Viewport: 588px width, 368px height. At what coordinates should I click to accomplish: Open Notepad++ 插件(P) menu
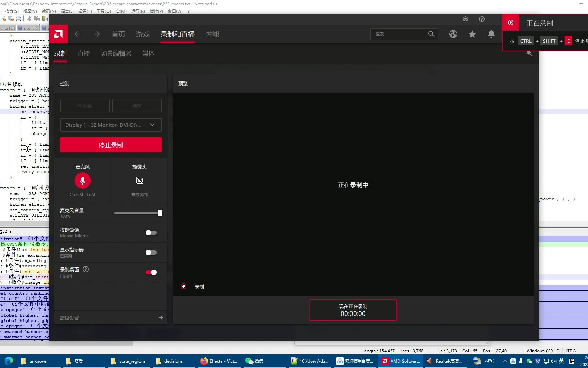point(156,11)
